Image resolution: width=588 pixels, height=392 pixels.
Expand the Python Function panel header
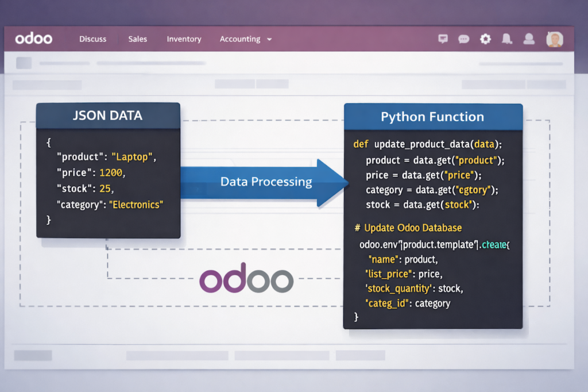432,117
